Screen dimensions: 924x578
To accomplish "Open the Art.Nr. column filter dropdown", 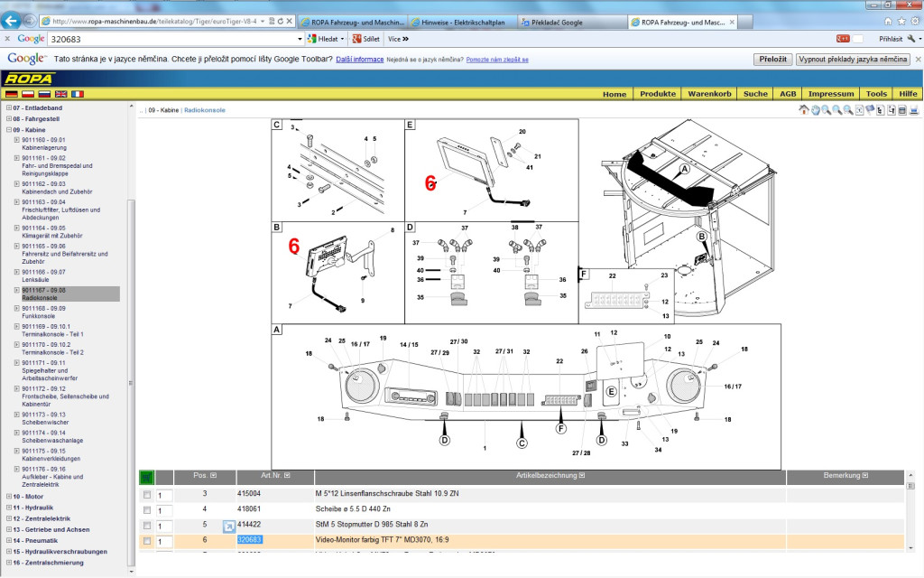I will 287,475.
